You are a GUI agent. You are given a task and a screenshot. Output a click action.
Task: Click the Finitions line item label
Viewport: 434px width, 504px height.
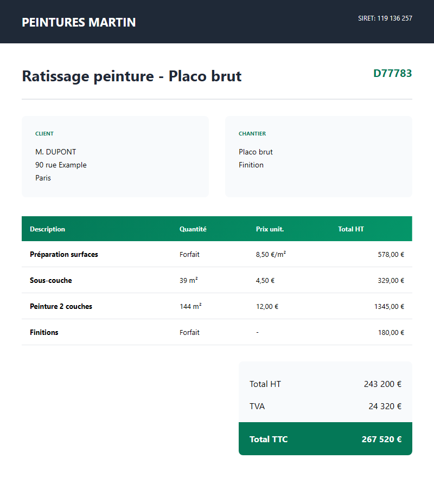click(44, 332)
